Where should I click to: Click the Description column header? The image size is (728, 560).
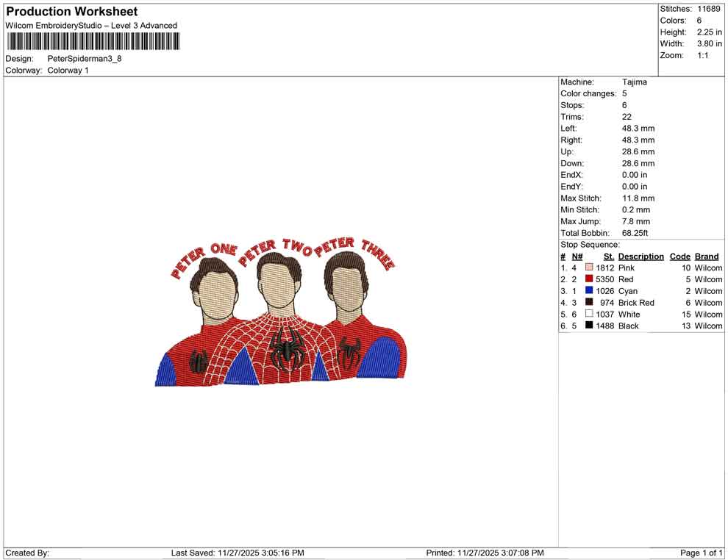coord(640,256)
